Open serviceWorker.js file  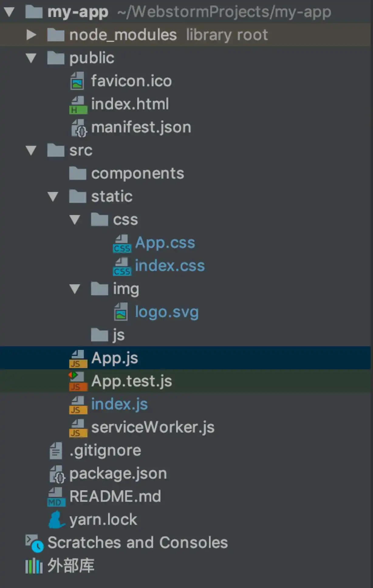pos(152,427)
